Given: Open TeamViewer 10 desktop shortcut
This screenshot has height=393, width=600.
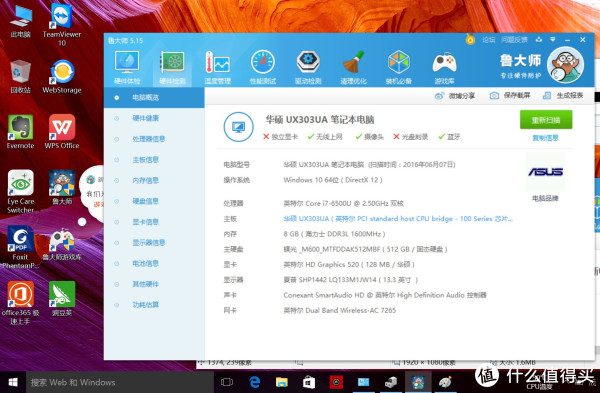Looking at the screenshot, I should [62, 25].
